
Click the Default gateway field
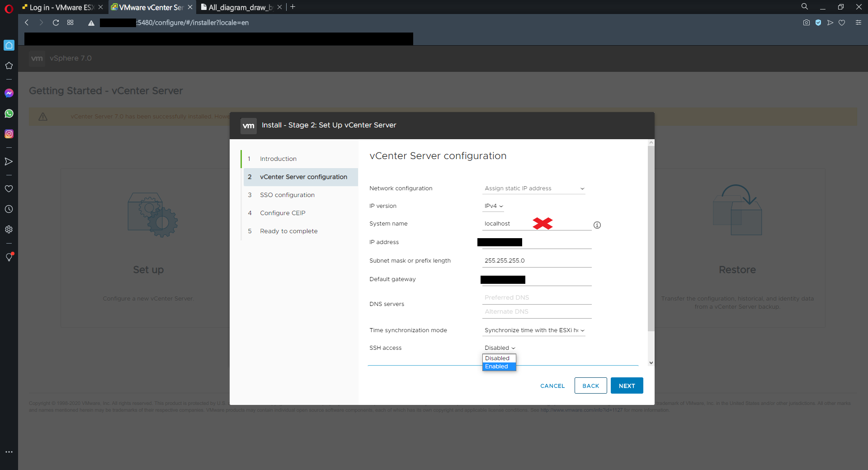click(537, 279)
